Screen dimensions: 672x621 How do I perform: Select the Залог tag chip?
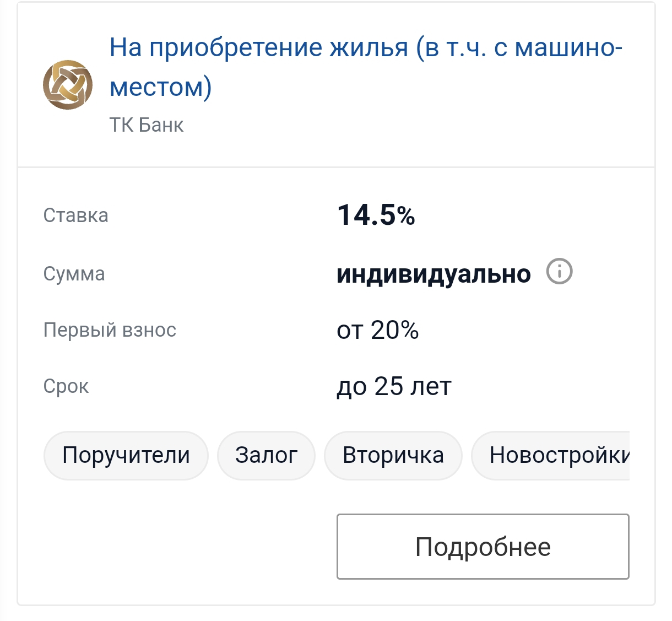click(266, 455)
